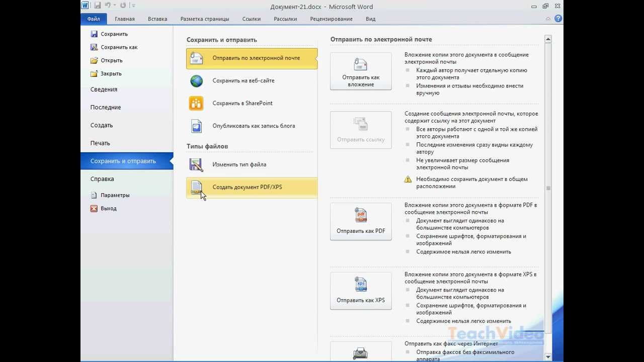Click the Закрыть label in sidebar
The width and height of the screenshot is (644, 362).
coord(111,73)
